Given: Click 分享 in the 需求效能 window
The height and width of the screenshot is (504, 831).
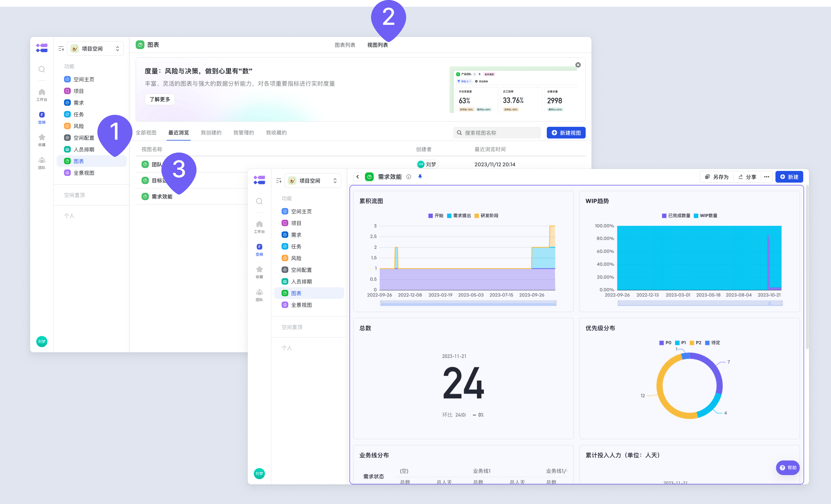Looking at the screenshot, I should (x=747, y=177).
